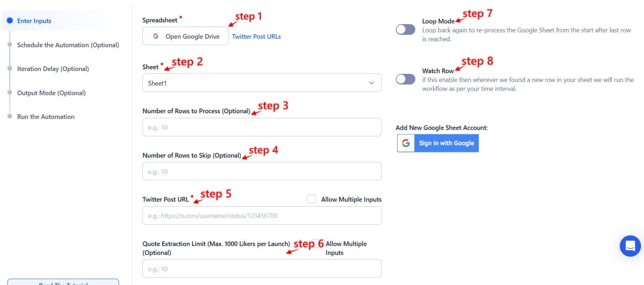This screenshot has height=285, width=644.
Task: Click the Google Drive icon in the Spreadsheet button
Action: tap(156, 36)
